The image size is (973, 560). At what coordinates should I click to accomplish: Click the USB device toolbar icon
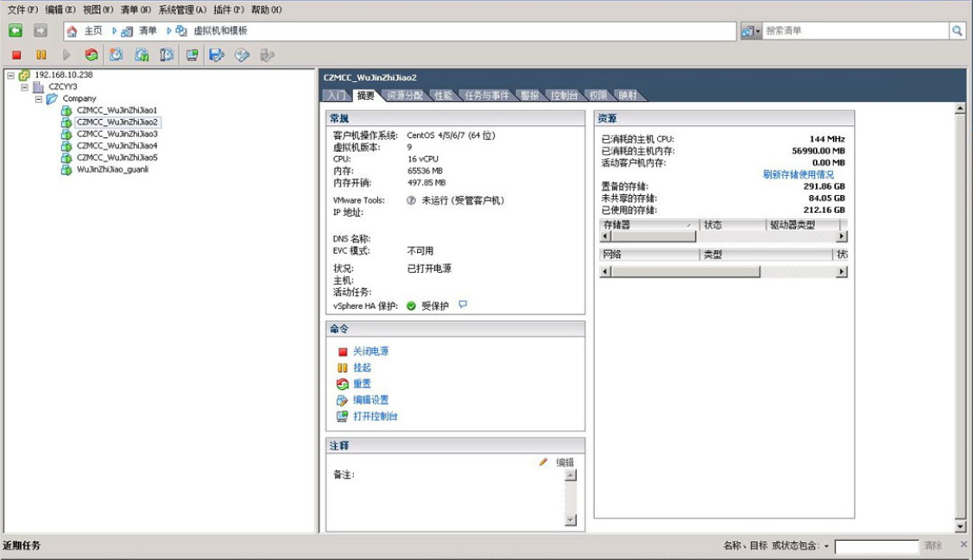pos(267,55)
